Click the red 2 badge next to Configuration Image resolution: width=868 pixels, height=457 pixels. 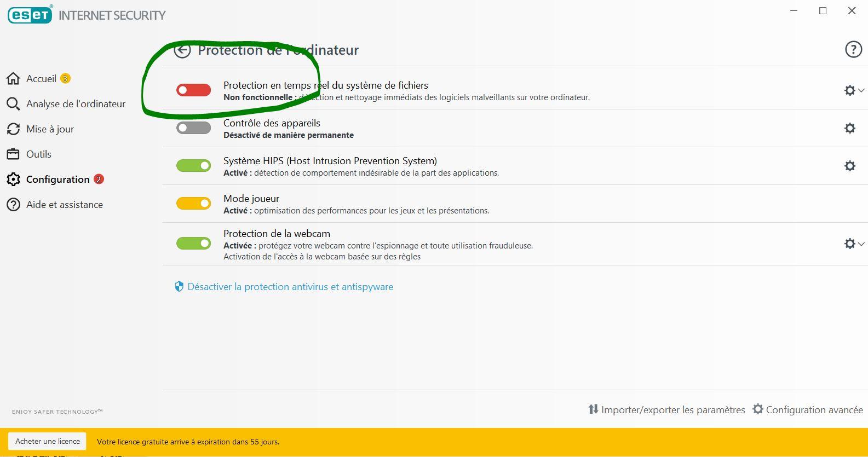99,180
